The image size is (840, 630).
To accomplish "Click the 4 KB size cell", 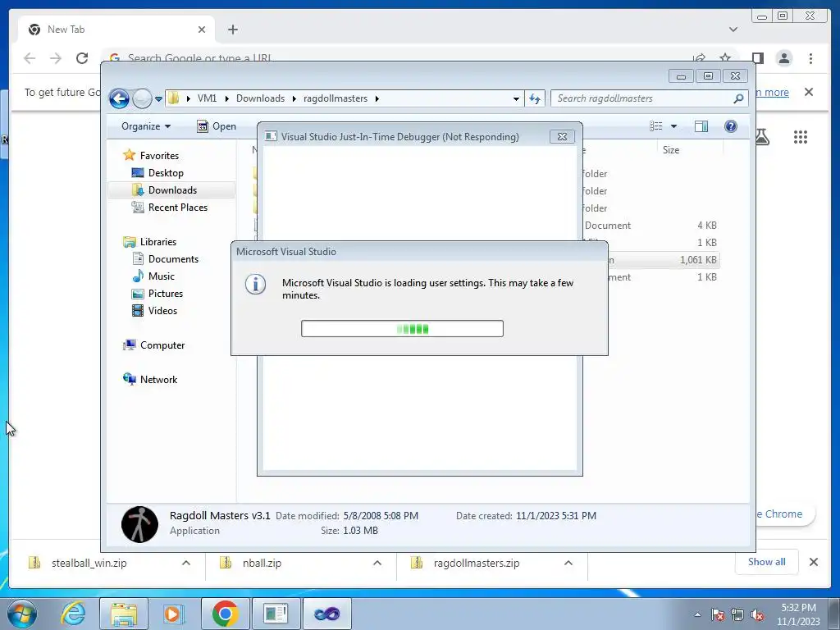I will [x=707, y=226].
